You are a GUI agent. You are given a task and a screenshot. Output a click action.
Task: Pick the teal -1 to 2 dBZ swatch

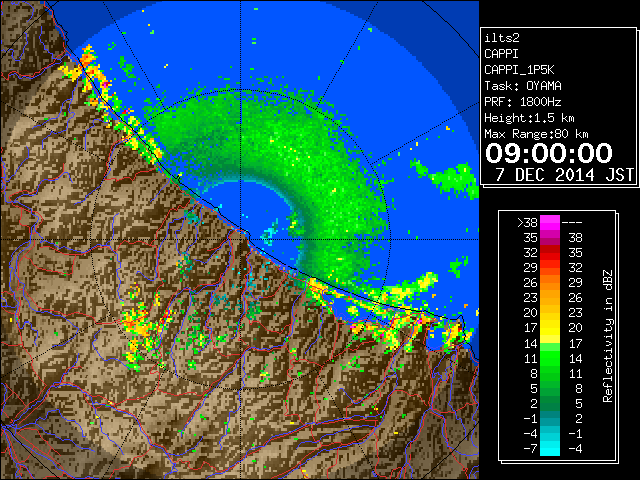coord(550,418)
